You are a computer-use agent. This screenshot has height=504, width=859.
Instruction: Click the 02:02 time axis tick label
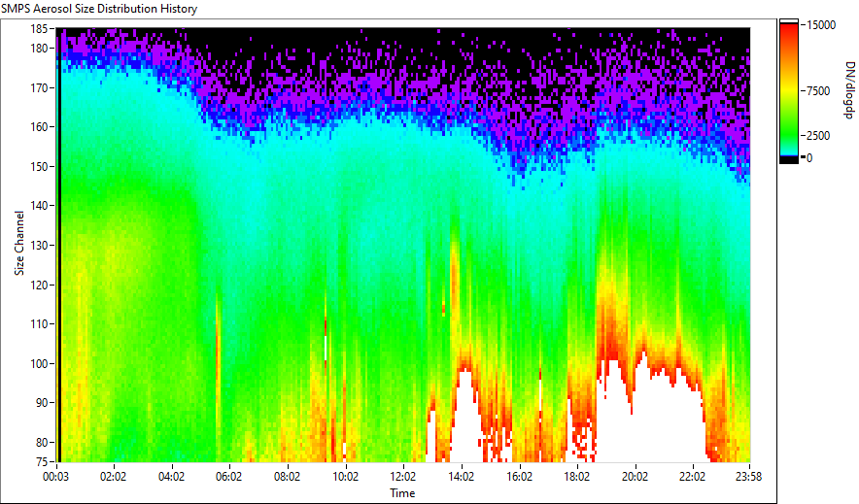click(x=113, y=477)
